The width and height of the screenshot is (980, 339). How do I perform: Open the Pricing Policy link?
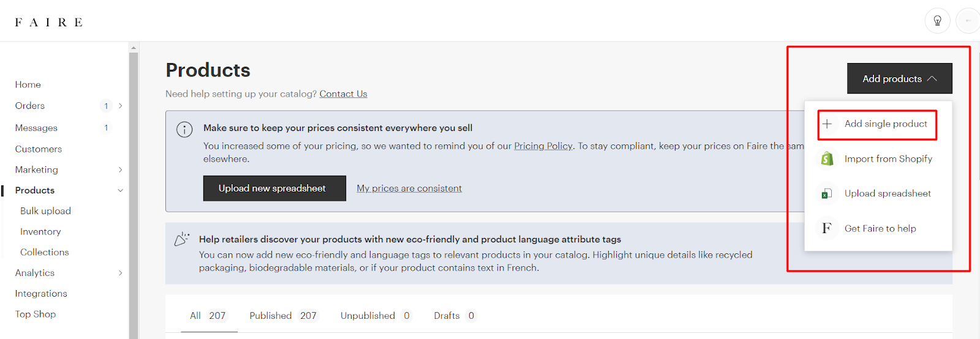(x=543, y=146)
